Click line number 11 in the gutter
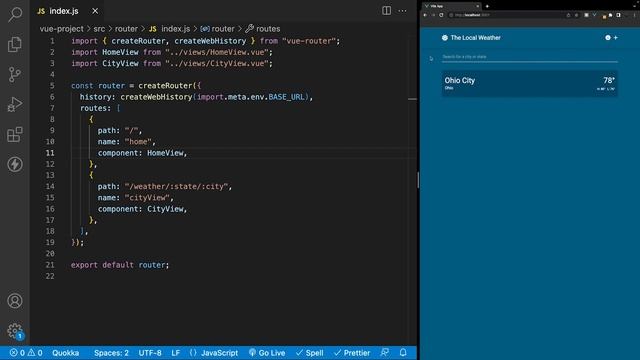 point(50,153)
